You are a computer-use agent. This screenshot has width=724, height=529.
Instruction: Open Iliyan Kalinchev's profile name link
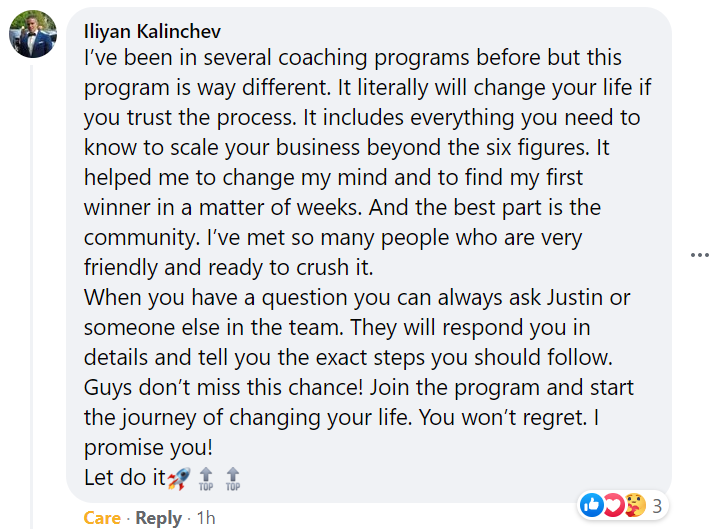[153, 32]
